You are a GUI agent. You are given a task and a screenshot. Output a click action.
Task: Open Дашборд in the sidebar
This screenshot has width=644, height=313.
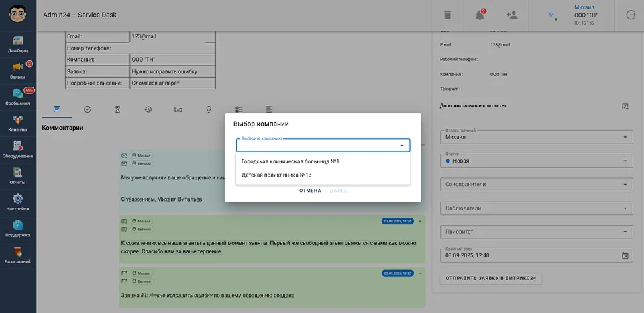pos(18,44)
